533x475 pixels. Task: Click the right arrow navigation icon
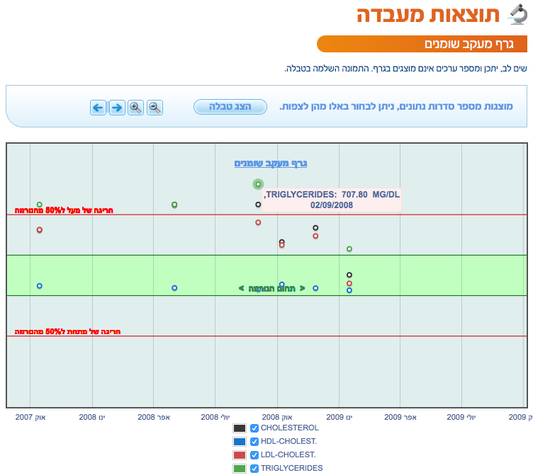[x=117, y=108]
